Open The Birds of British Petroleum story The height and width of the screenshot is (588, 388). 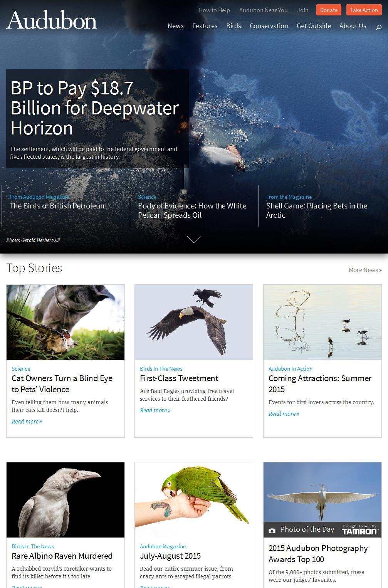point(58,206)
